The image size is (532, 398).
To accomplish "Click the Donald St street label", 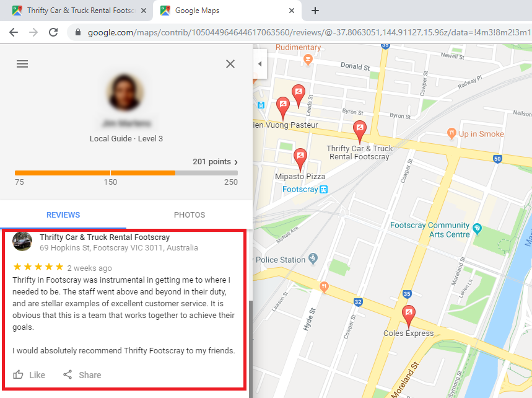I will pos(355,66).
